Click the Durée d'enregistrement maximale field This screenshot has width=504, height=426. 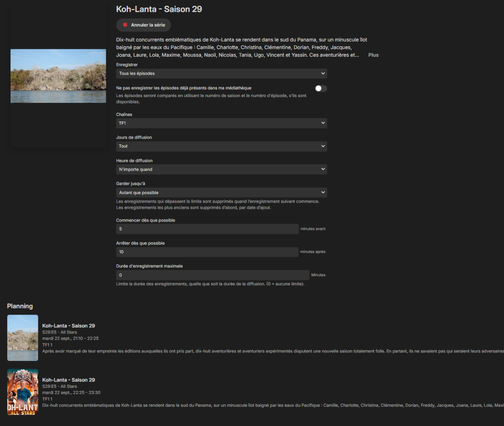coord(213,275)
